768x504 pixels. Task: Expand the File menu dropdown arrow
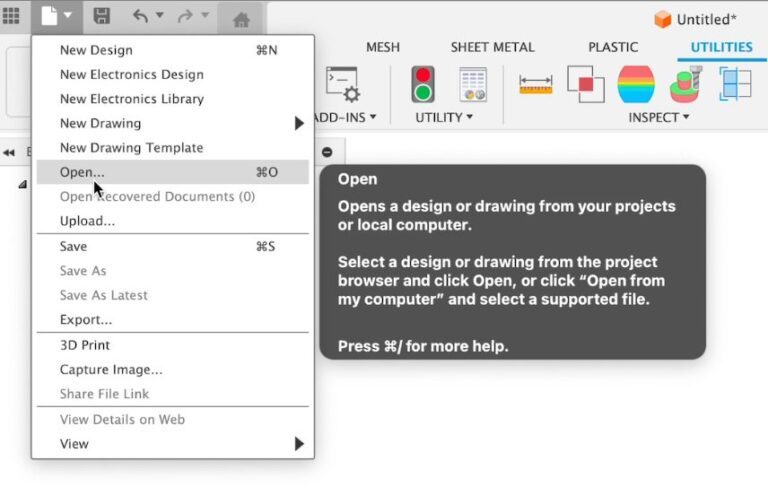pos(68,15)
